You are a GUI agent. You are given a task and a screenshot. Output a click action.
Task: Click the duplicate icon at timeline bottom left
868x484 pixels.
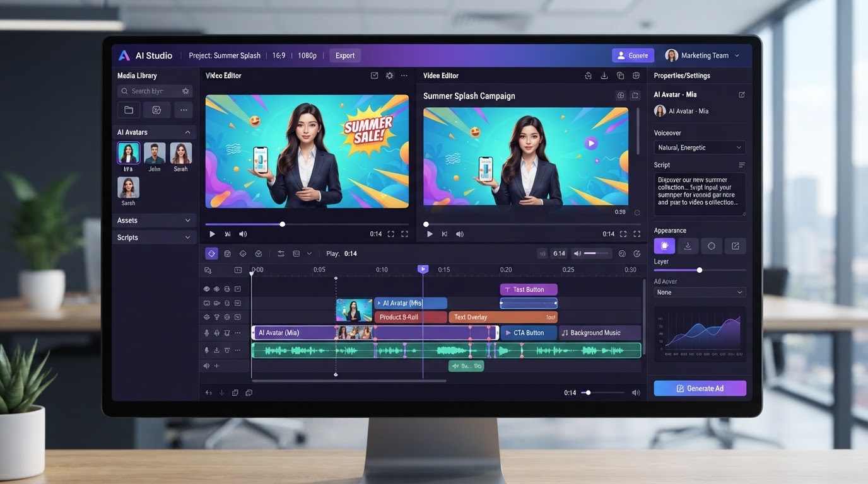(x=235, y=393)
